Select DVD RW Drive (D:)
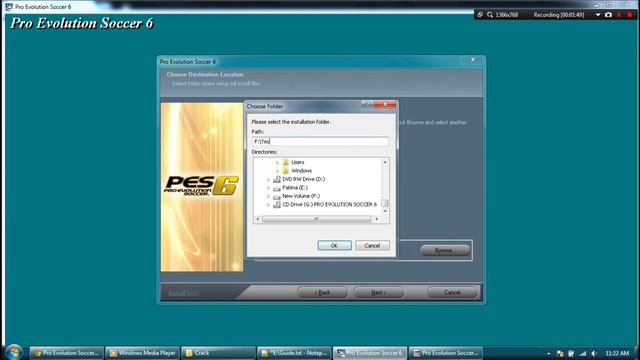The height and width of the screenshot is (360, 640). pos(304,179)
